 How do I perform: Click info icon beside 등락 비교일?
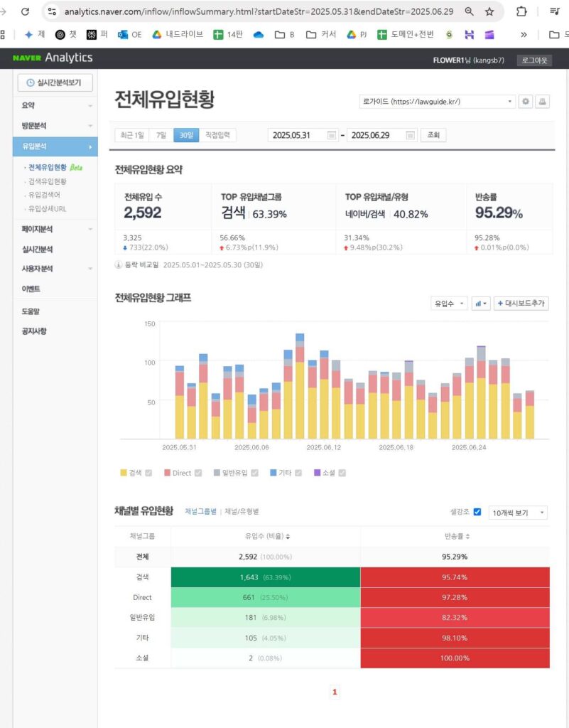(x=118, y=264)
